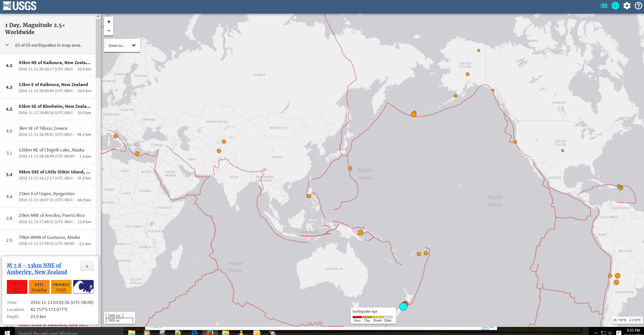Click the tsunami warning icon in popup
This screenshot has height=335, width=644.
83,287
